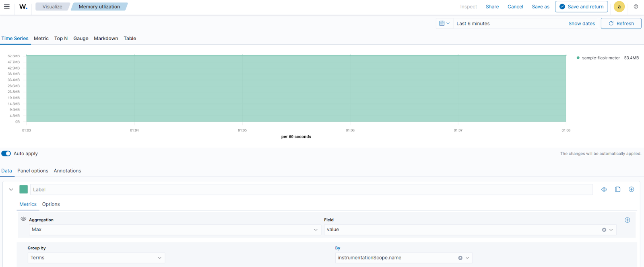
Task: Toggle Aggregation metric visibility eye
Action: (x=23, y=219)
